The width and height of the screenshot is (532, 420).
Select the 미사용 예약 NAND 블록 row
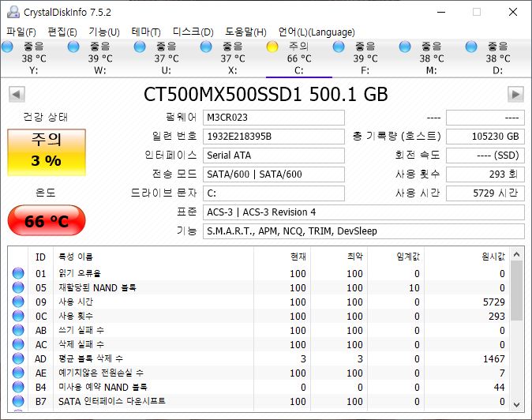[x=259, y=388]
